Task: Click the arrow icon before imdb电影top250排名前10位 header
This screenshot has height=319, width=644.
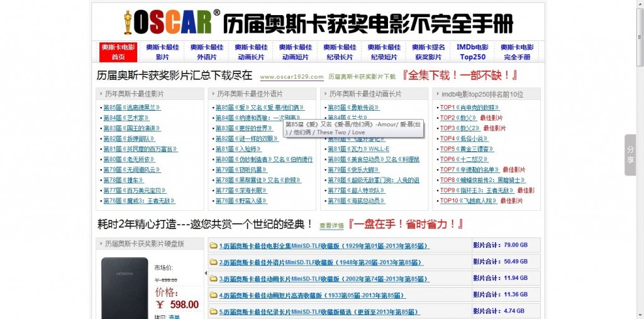Action: (x=438, y=94)
